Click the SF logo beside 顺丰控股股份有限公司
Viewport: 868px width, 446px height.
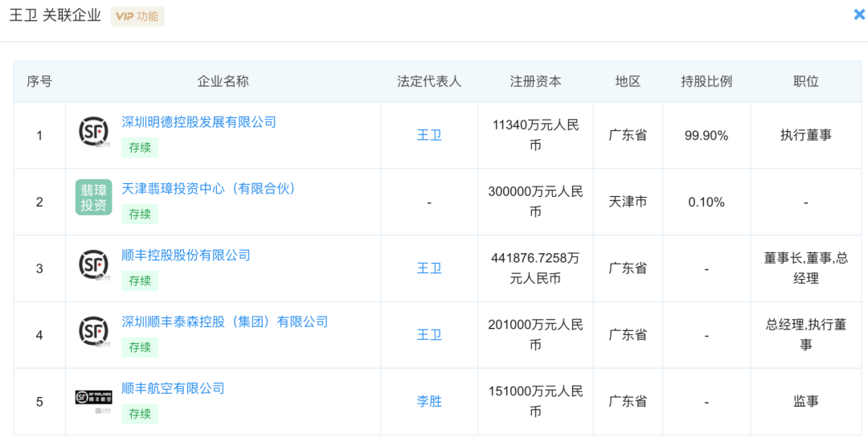tap(93, 264)
